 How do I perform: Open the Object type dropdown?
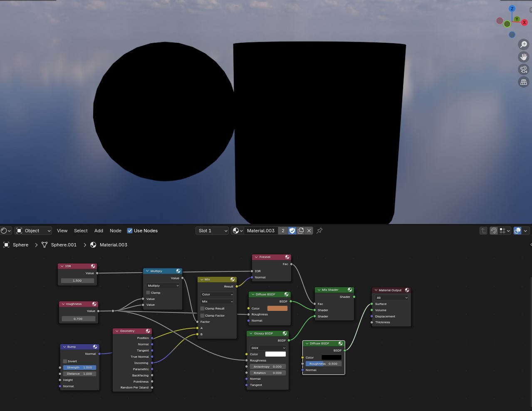33,231
